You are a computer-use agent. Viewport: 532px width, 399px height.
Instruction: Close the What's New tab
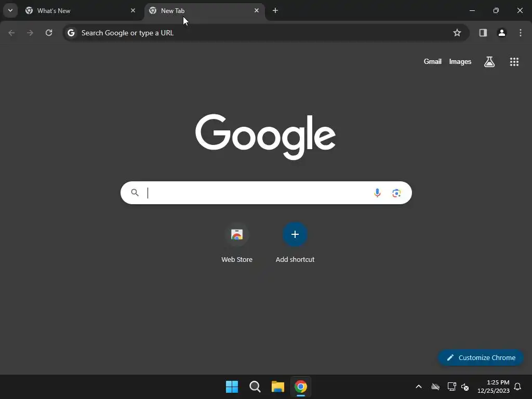(x=133, y=10)
